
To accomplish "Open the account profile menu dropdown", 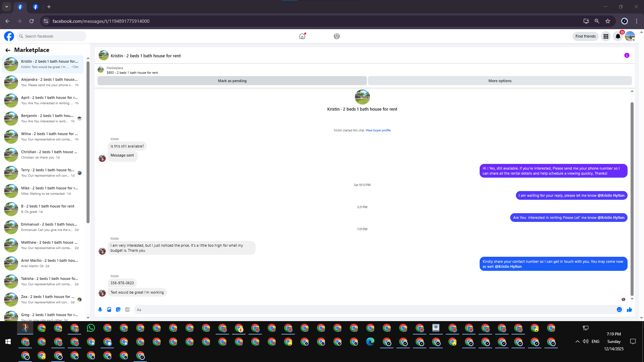I will (630, 37).
